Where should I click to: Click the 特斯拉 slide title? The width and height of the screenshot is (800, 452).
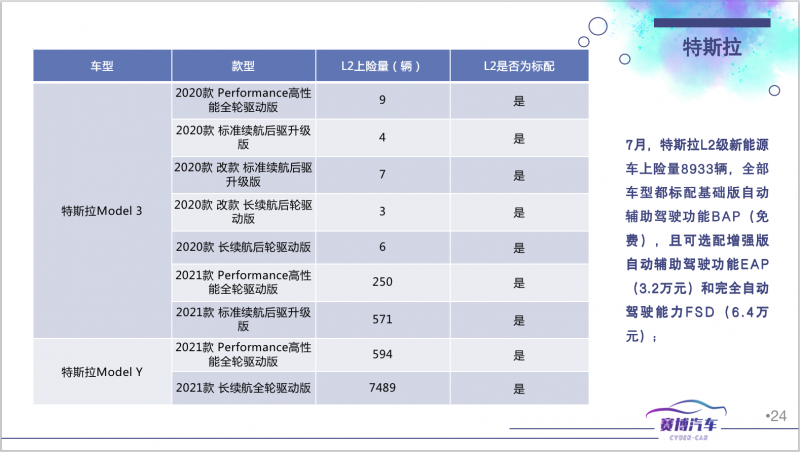(712, 47)
